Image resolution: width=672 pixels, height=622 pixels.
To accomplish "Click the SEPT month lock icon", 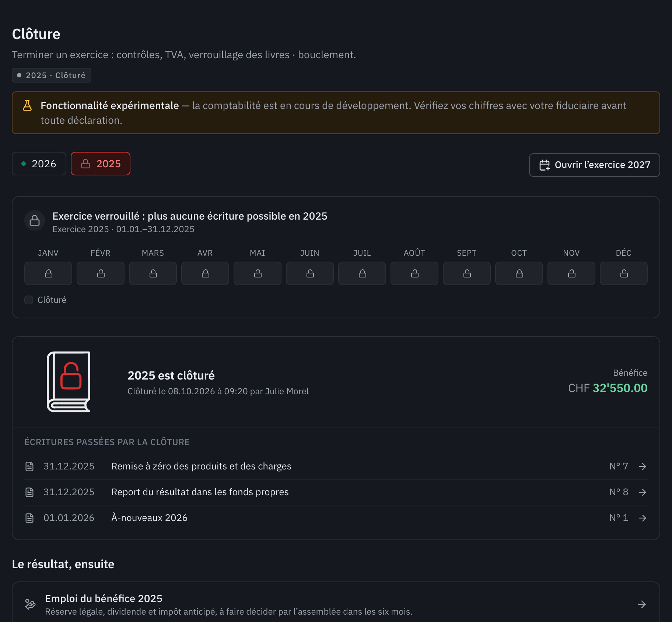I will pyautogui.click(x=467, y=273).
